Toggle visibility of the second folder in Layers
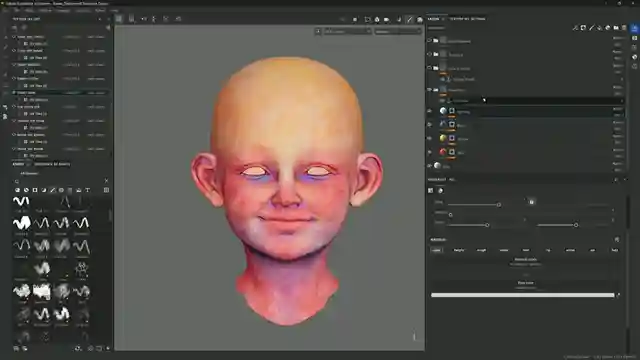This screenshot has height=360, width=640. click(x=429, y=54)
